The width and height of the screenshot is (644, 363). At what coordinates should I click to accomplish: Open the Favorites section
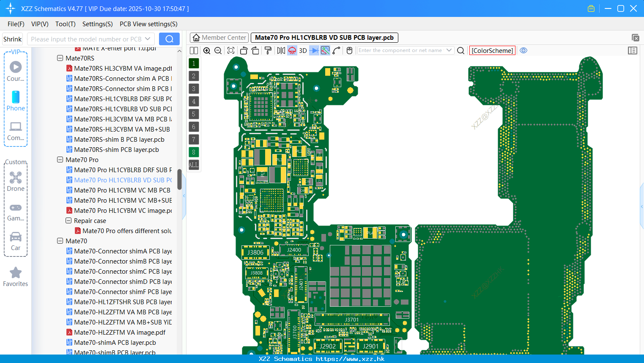16,277
